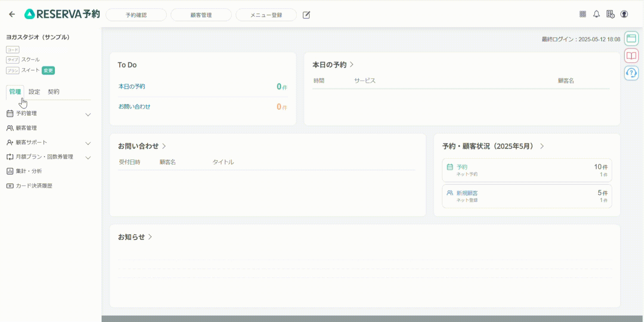Click the スクール type label
This screenshot has width=644, height=322.
coord(30,59)
